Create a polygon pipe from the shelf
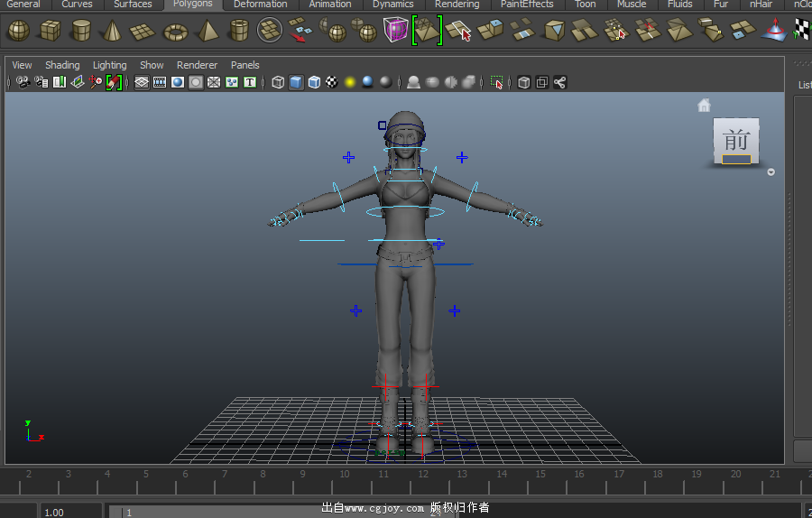This screenshot has width=812, height=518. pyautogui.click(x=239, y=30)
